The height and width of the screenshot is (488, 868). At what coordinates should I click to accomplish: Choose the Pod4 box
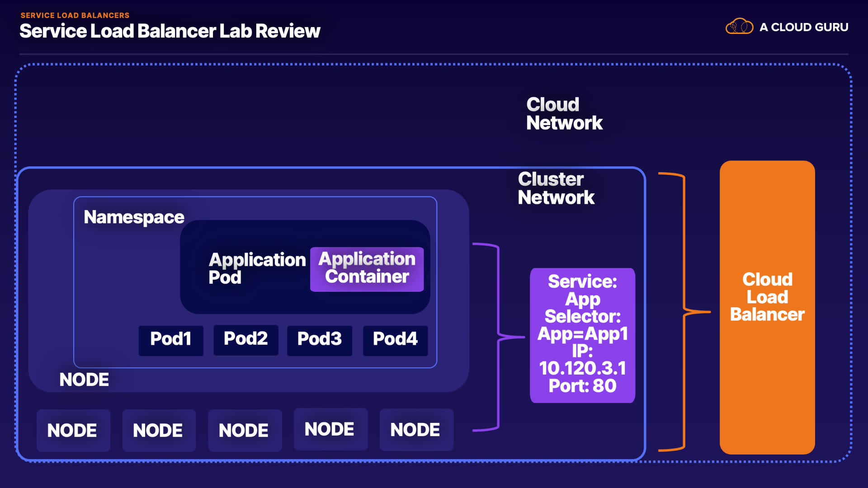point(395,340)
